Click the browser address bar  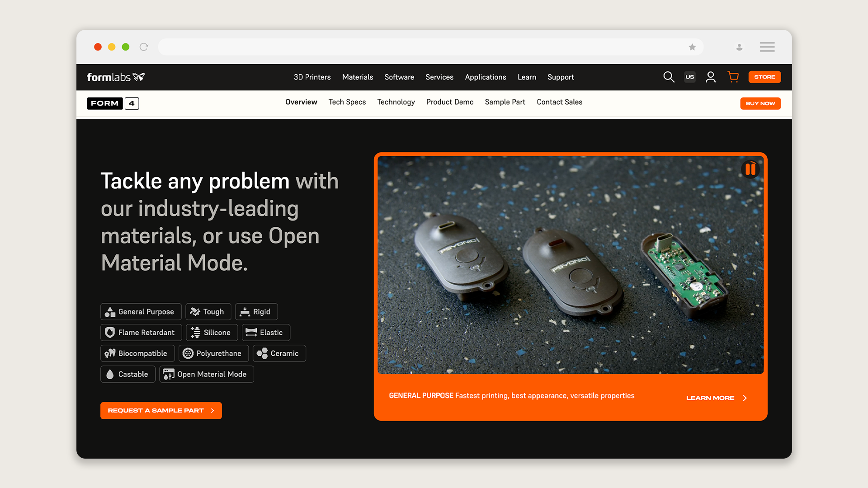[420, 47]
